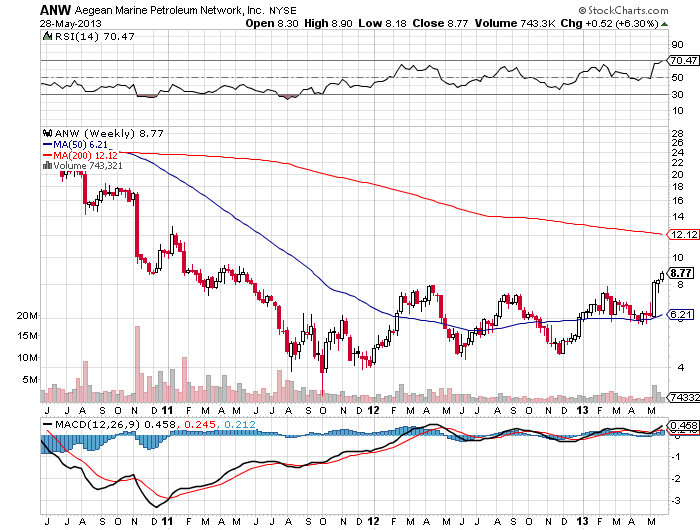Click the 0.458 MACD value tag
Screen dimensions: 700x530
pos(683,426)
